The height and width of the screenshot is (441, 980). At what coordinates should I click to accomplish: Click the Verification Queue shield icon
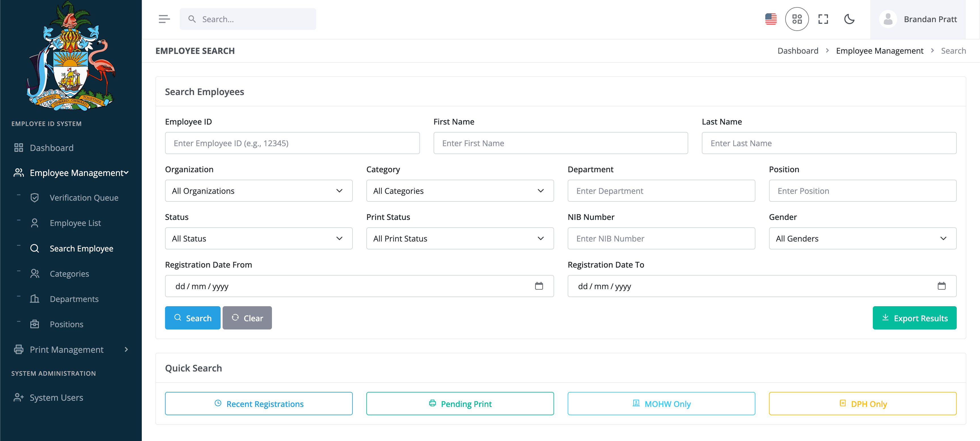(35, 197)
